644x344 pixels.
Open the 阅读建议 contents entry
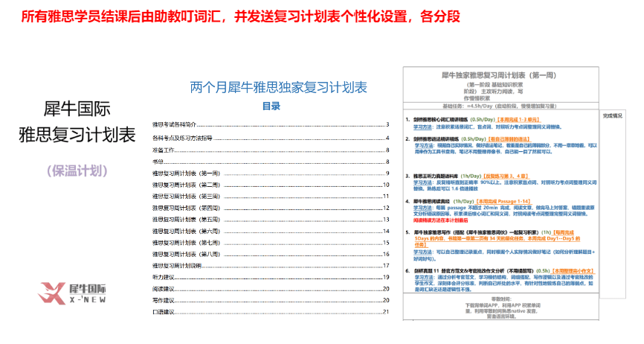coord(163,288)
